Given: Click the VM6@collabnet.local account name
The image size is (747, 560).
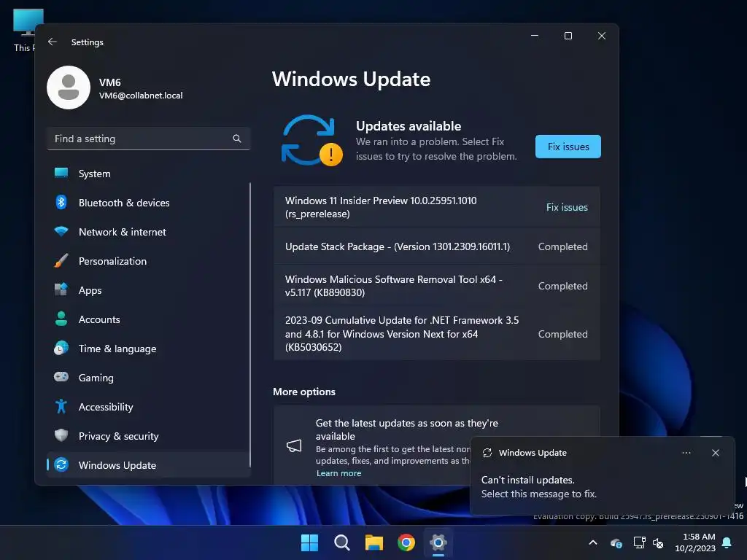Looking at the screenshot, I should (141, 96).
